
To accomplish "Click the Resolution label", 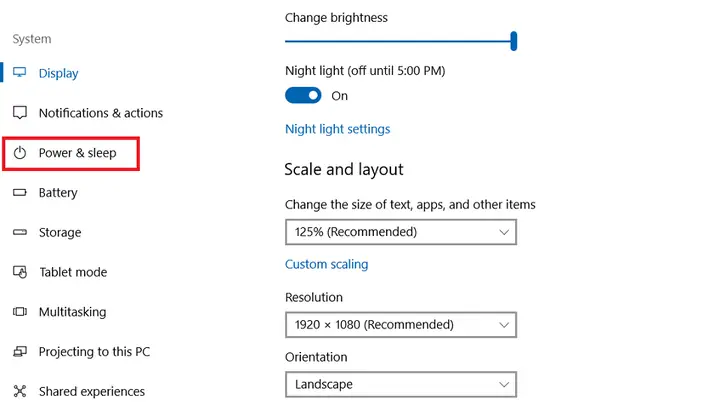I will (x=314, y=298).
